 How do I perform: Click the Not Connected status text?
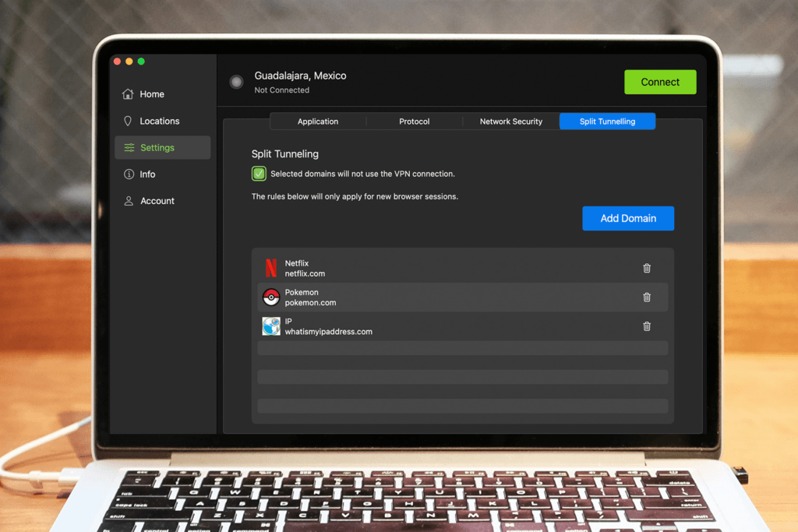point(282,90)
